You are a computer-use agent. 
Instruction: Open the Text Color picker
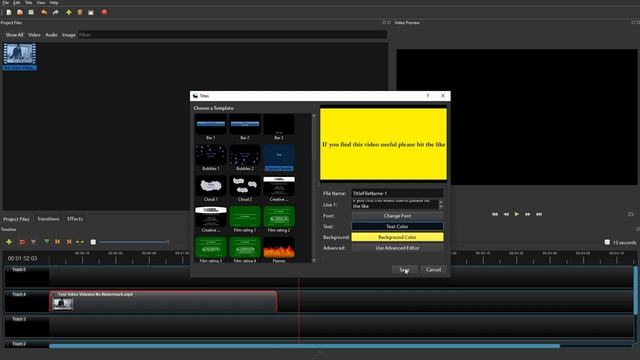pyautogui.click(x=397, y=227)
